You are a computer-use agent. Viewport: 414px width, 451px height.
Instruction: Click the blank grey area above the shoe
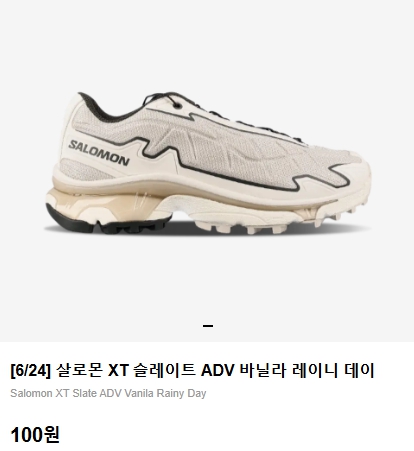tap(207, 43)
